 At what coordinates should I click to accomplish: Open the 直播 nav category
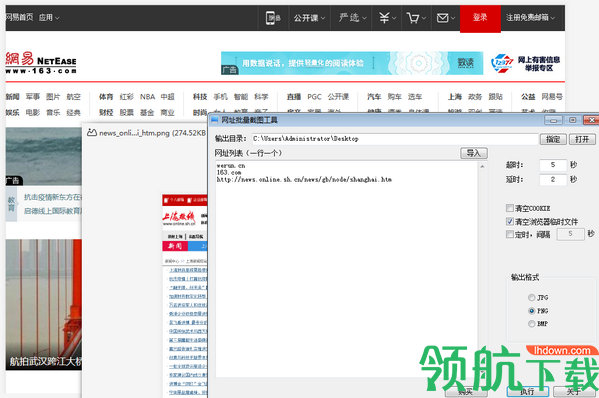coord(294,97)
